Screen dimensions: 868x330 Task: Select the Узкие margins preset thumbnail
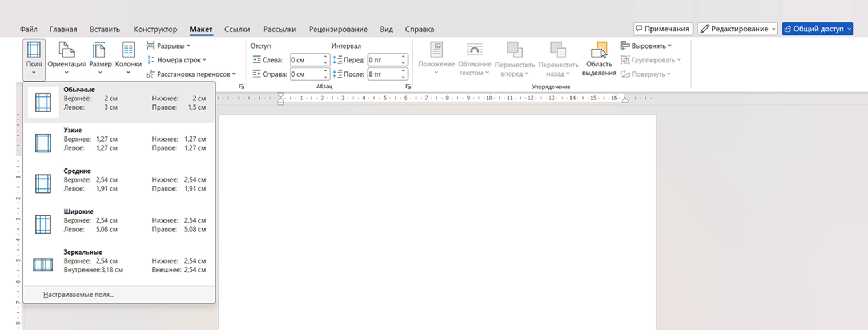43,143
